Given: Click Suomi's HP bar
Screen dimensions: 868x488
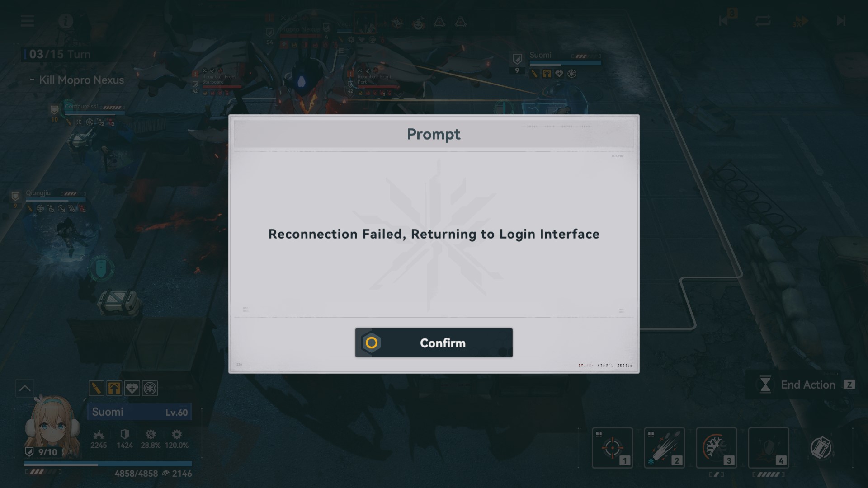Looking at the screenshot, I should click(x=108, y=464).
